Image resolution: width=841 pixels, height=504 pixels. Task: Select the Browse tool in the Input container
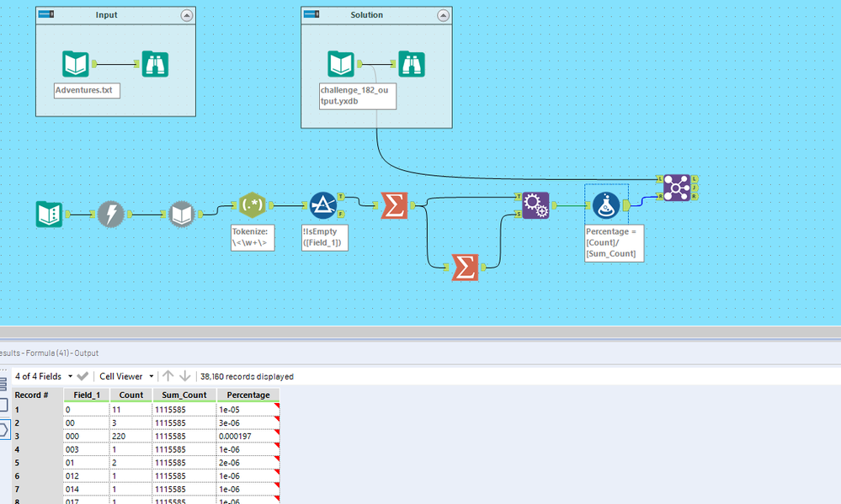click(x=155, y=64)
